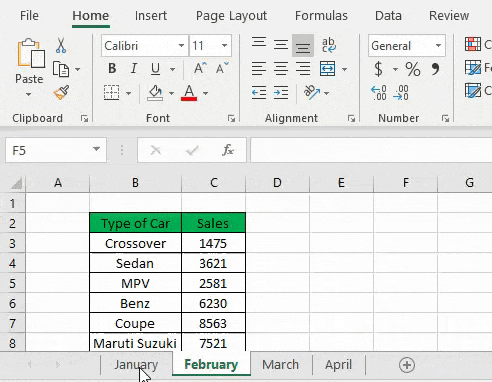Open Merge & Center dropdown arrow
The width and height of the screenshot is (492, 382).
click(x=344, y=69)
